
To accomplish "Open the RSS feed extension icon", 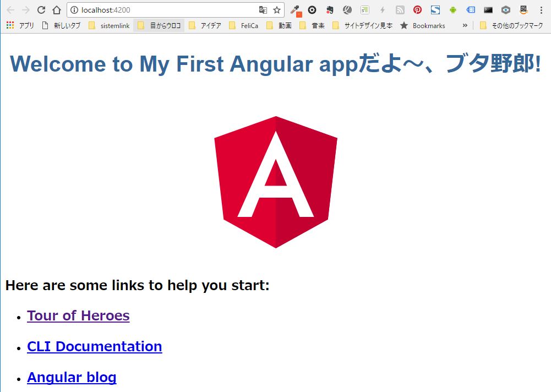I will point(400,10).
